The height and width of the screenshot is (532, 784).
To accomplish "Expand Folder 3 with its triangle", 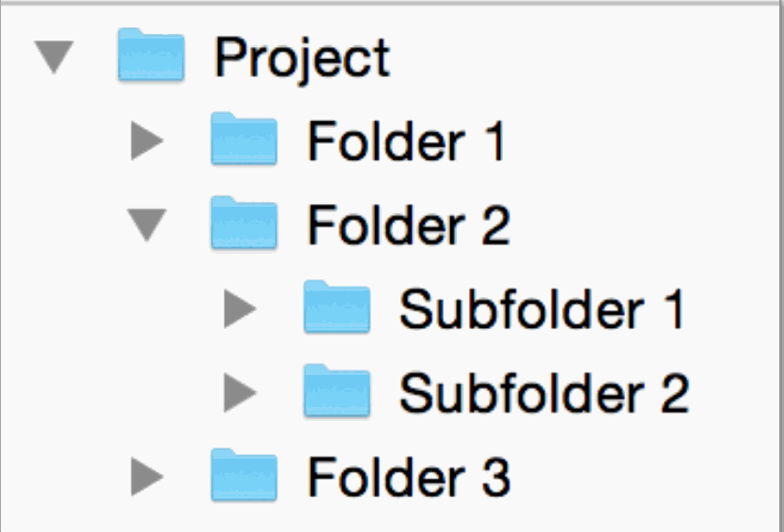I will coord(147,477).
